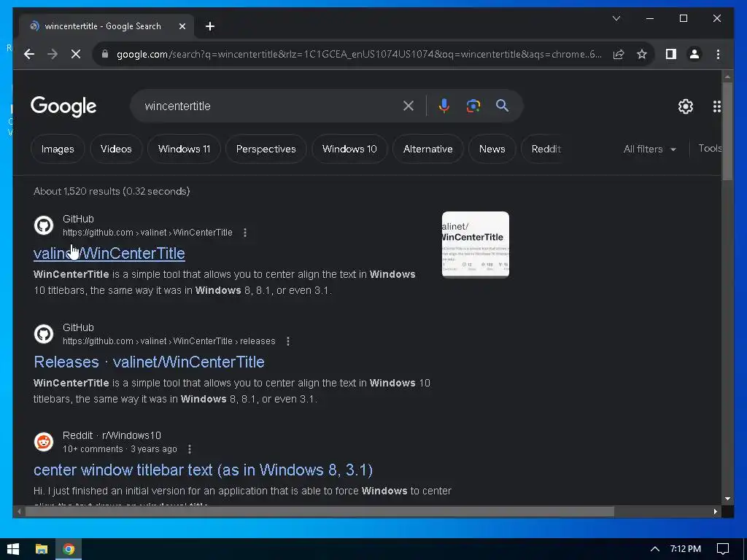This screenshot has height=560, width=747.
Task: Show hidden system tray icons
Action: [655, 549]
